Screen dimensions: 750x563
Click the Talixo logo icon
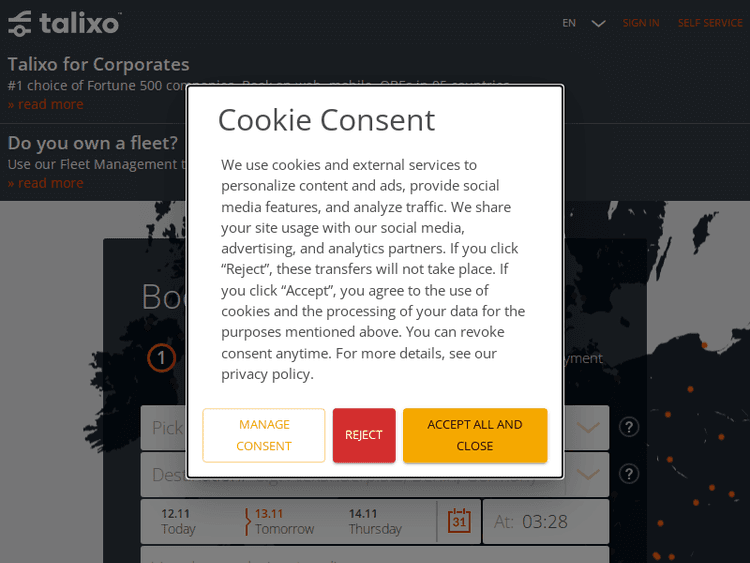[20, 24]
